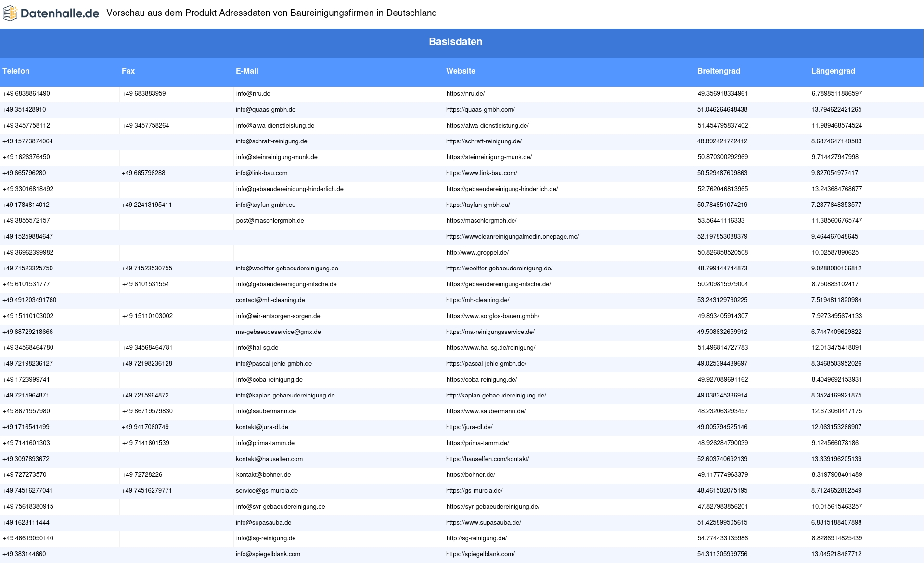The width and height of the screenshot is (924, 563).
Task: Click the Website column header
Action: 461,71
